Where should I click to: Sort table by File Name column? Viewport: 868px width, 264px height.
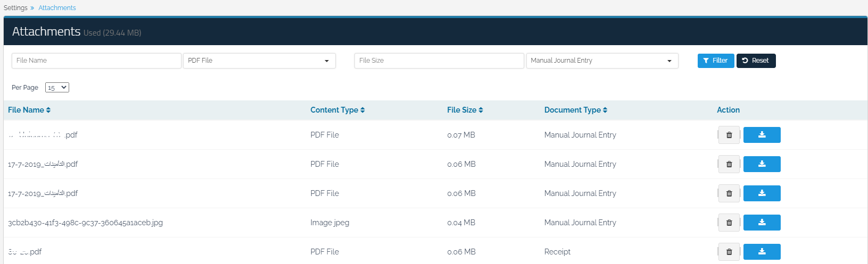point(29,110)
